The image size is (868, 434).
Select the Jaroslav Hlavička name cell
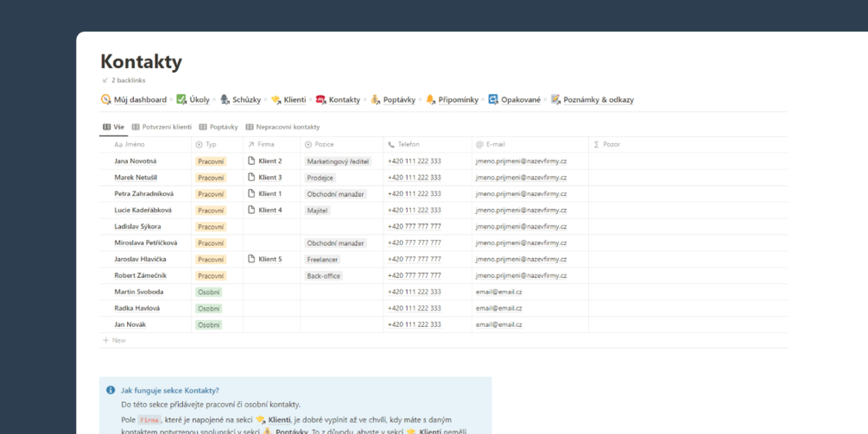point(145,260)
